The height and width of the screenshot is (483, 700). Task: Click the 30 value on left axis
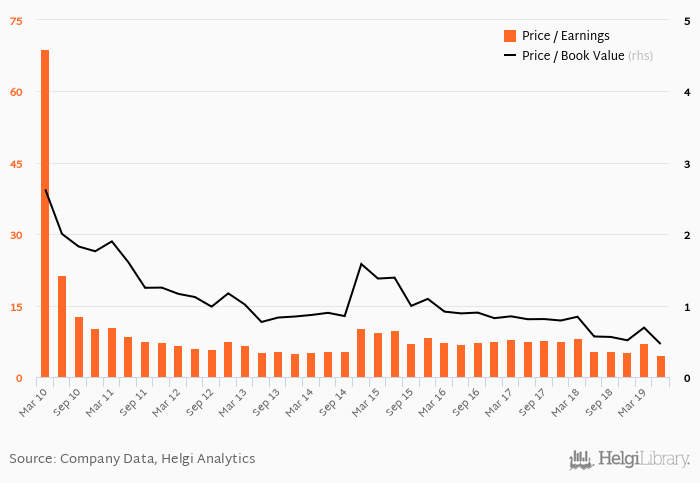point(16,235)
